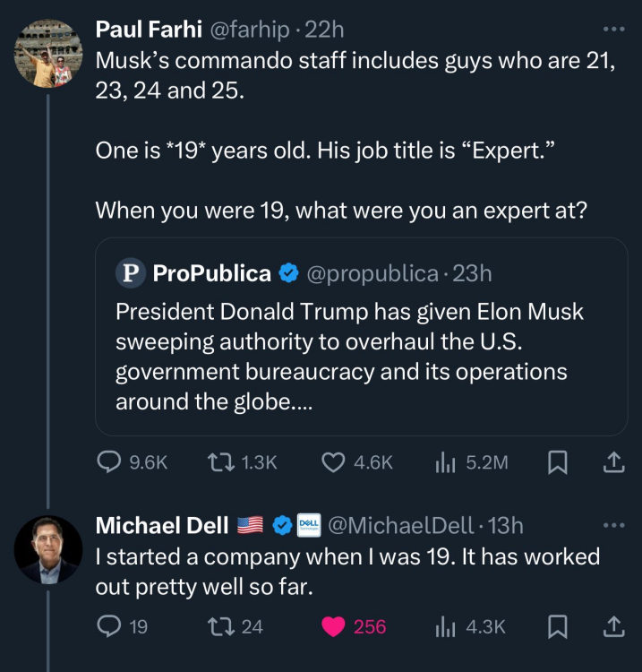
Task: Reply to Michael Dell's tweet
Action: (109, 626)
